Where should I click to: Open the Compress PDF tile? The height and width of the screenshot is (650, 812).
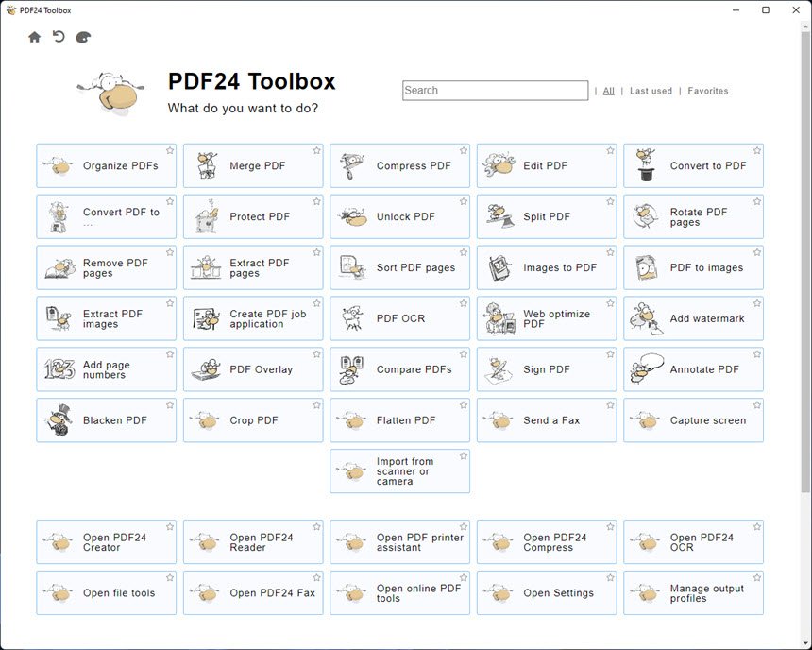(x=399, y=166)
